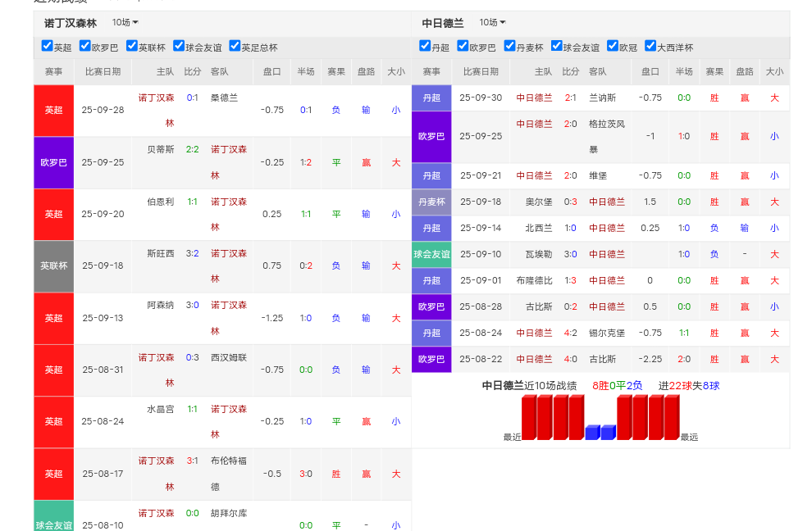
Task: Click the 瓦埃勒 team link
Action: pyautogui.click(x=539, y=254)
